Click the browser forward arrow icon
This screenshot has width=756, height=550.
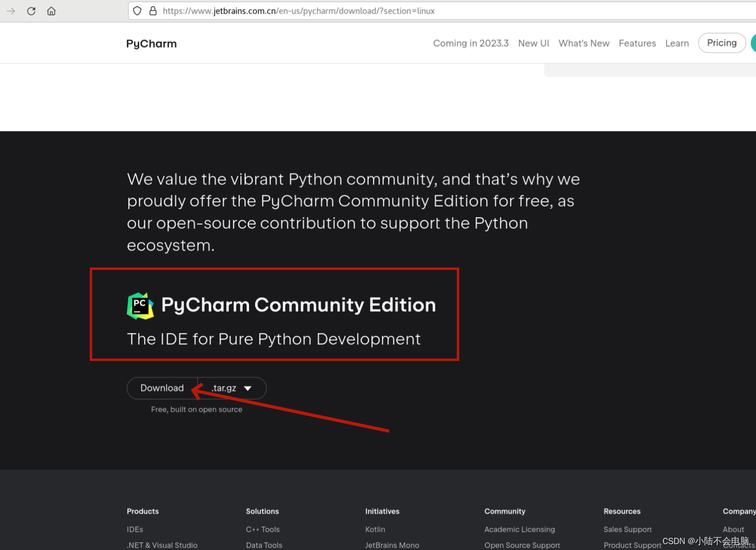[x=11, y=11]
